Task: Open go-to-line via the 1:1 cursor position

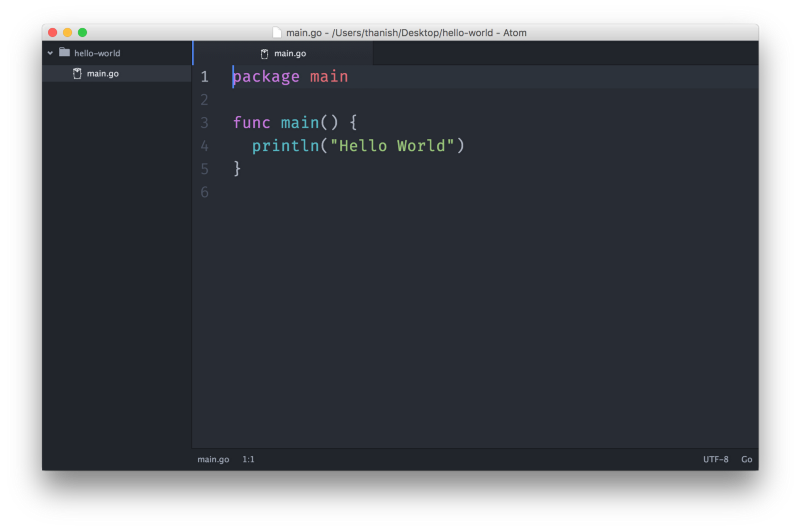Action: [x=248, y=459]
